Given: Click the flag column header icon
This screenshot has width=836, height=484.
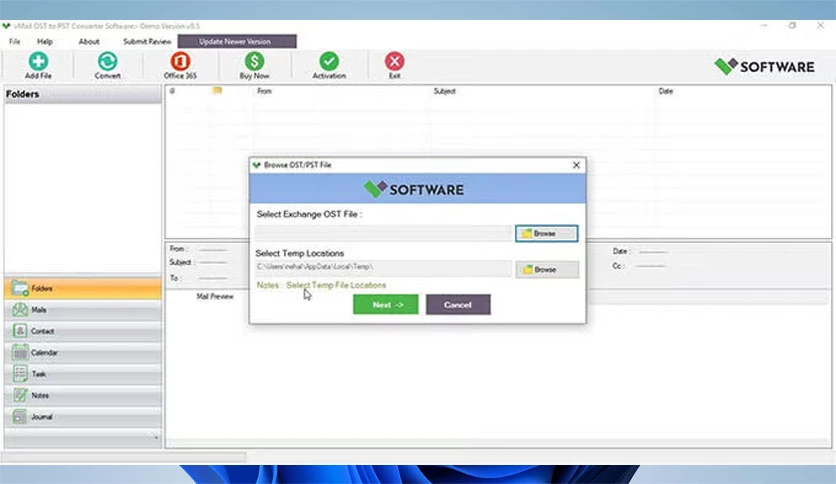Looking at the screenshot, I should tap(217, 91).
